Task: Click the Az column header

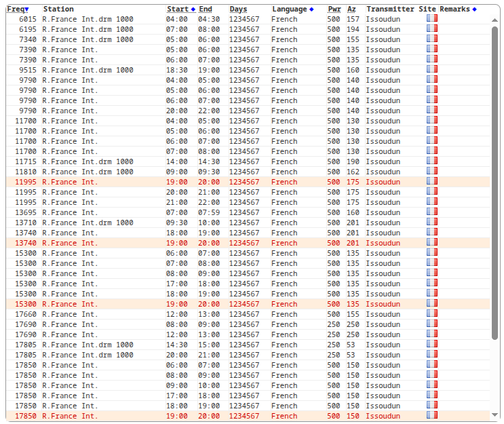Action: point(351,9)
